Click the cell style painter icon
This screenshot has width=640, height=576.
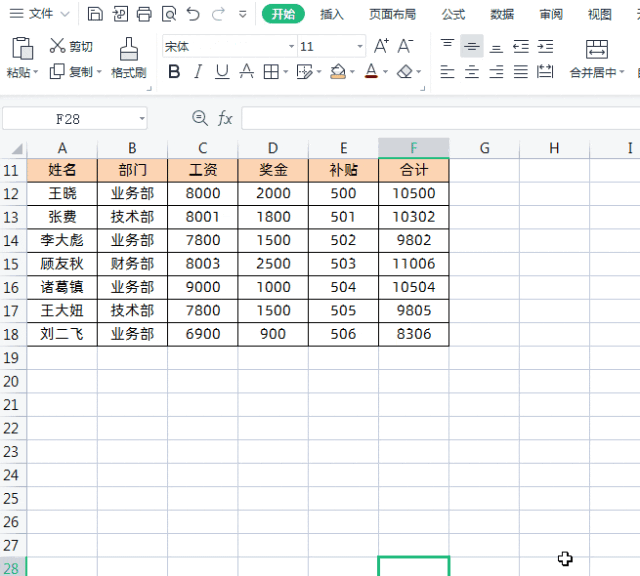[304, 72]
